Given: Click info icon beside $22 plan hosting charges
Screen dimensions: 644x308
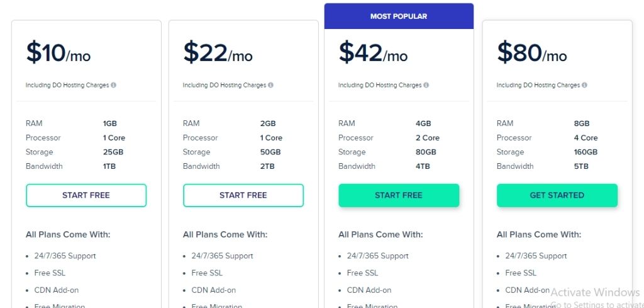Looking at the screenshot, I should [270, 85].
